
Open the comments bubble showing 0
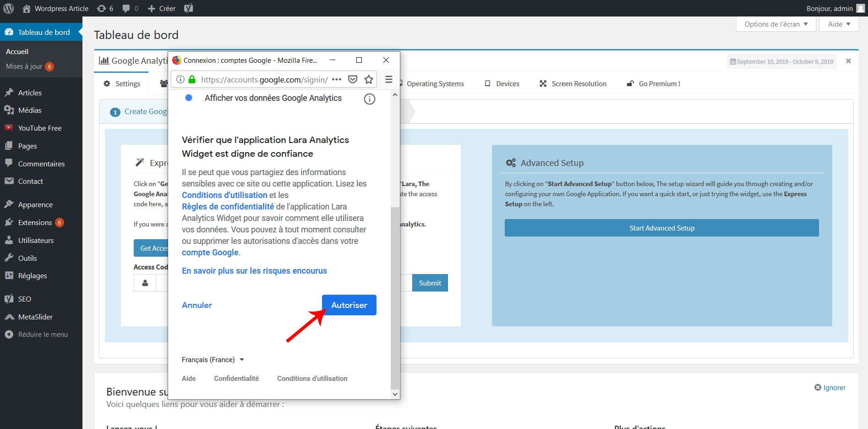click(131, 8)
